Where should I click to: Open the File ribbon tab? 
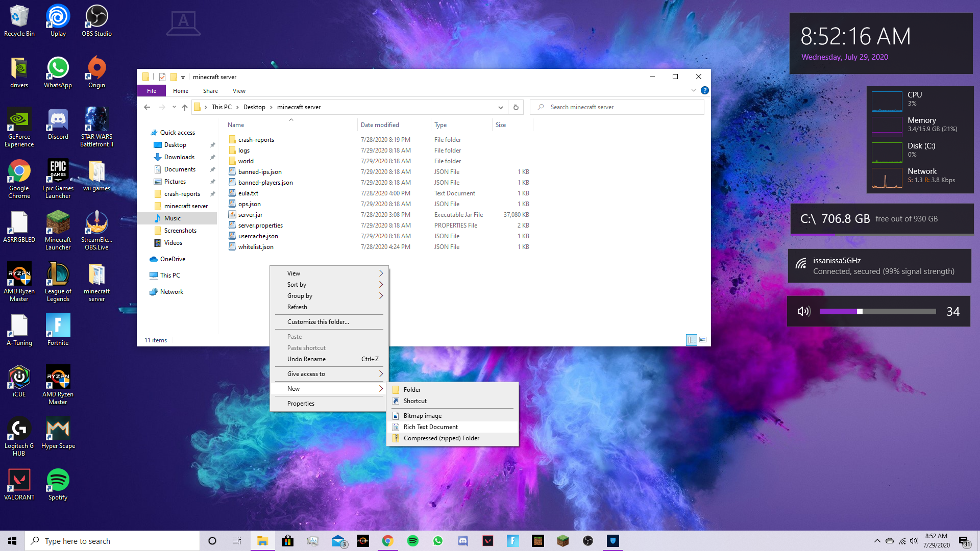coord(152,91)
